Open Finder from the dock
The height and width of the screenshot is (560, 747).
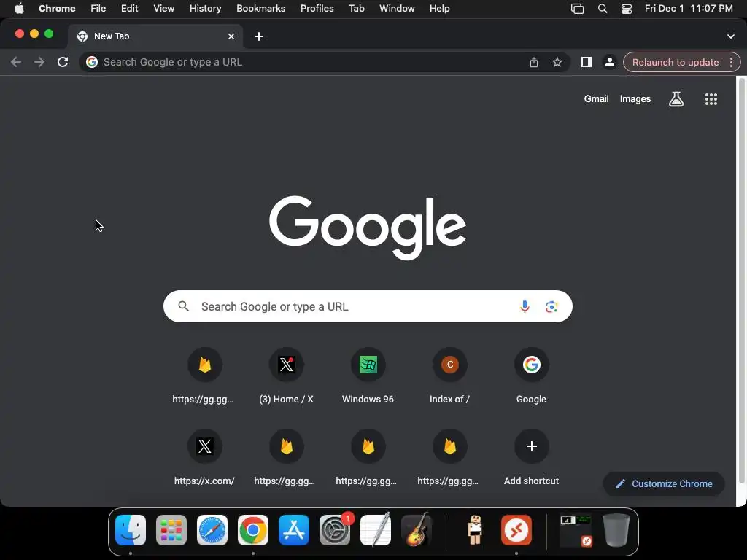131,530
